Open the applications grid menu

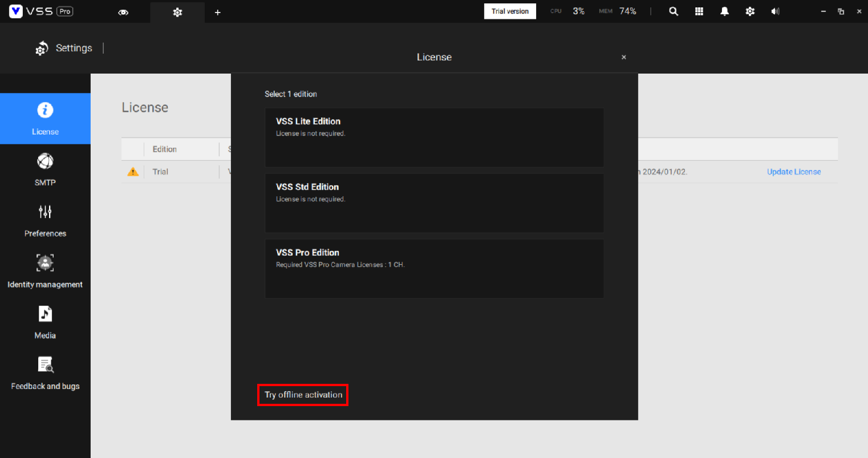[699, 11]
